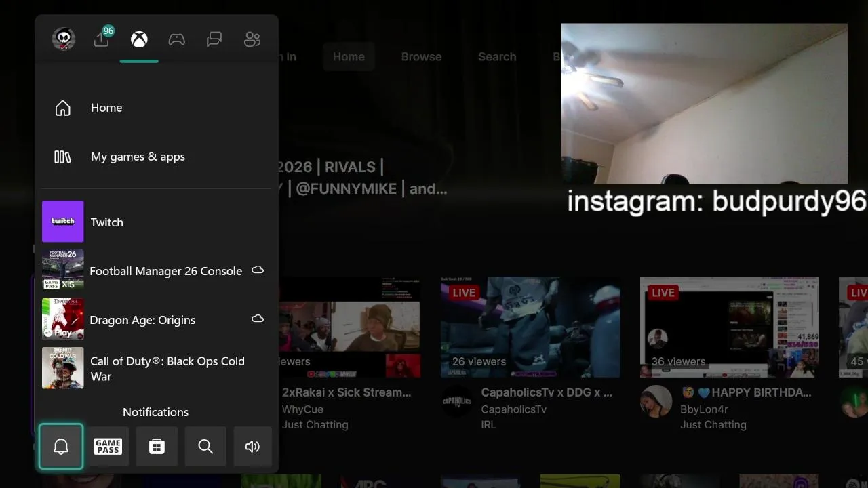This screenshot has height=488, width=868.
Task: Click featured stream title '@FUNNYMIKE' text
Action: coord(346,188)
